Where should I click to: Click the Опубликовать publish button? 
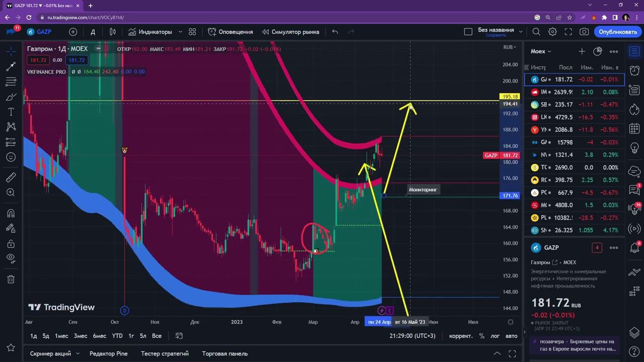(x=618, y=32)
